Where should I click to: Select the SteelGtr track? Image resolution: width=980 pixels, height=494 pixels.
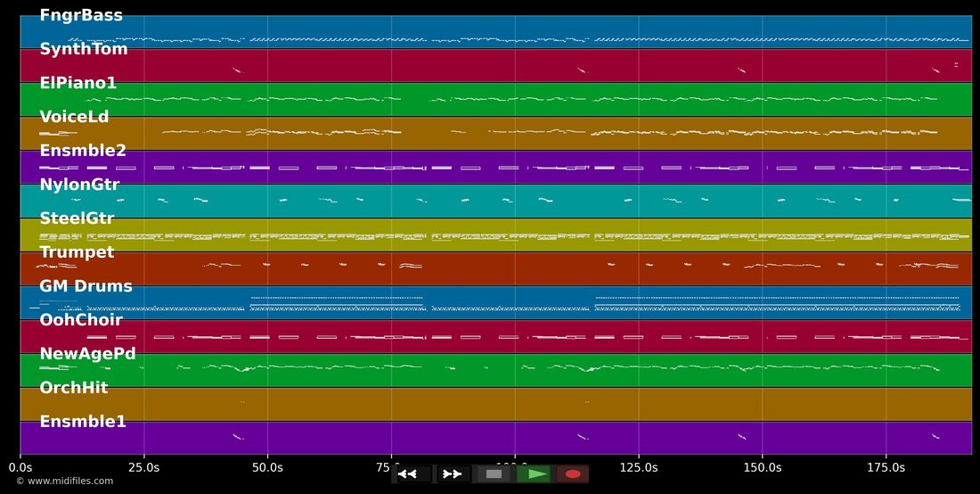coord(495,235)
